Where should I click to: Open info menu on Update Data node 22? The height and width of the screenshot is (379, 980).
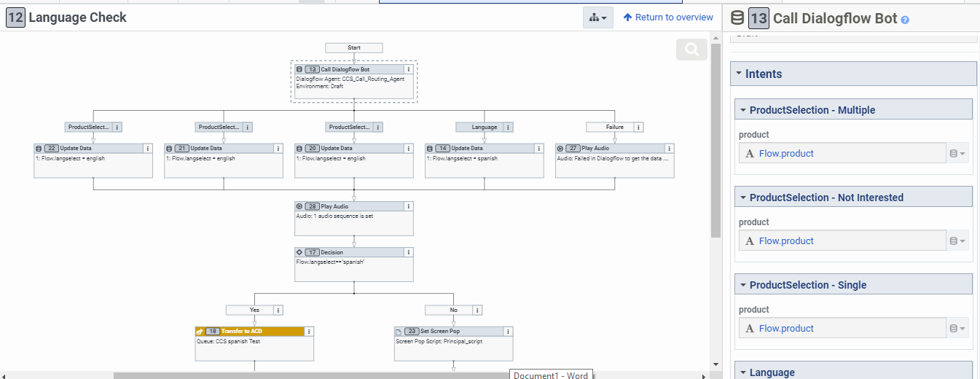pos(148,148)
